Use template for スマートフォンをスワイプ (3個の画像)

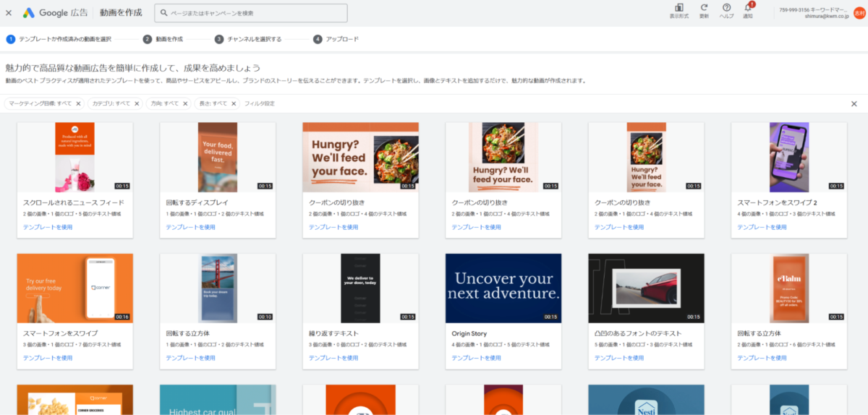pyautogui.click(x=48, y=358)
